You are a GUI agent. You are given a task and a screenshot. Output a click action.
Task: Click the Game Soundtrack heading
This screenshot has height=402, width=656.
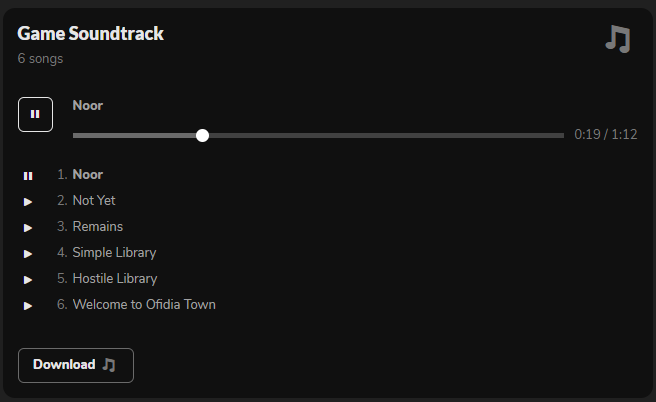pyautogui.click(x=90, y=33)
